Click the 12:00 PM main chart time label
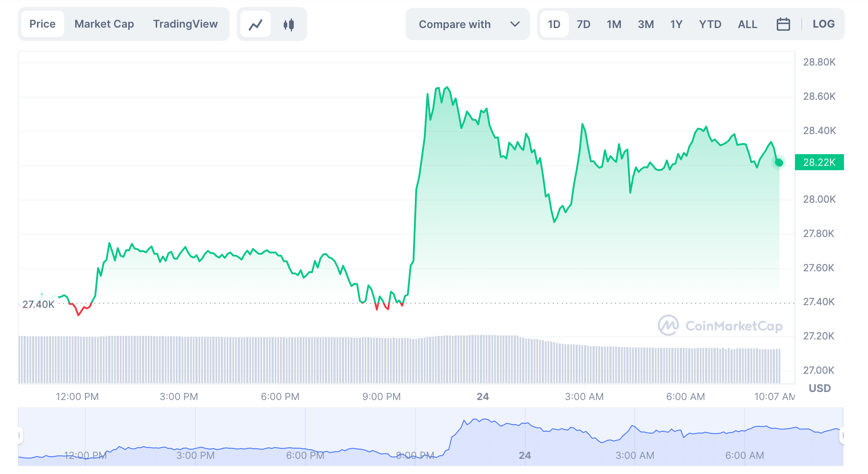Screen dimensions: 868x474 [x=77, y=396]
